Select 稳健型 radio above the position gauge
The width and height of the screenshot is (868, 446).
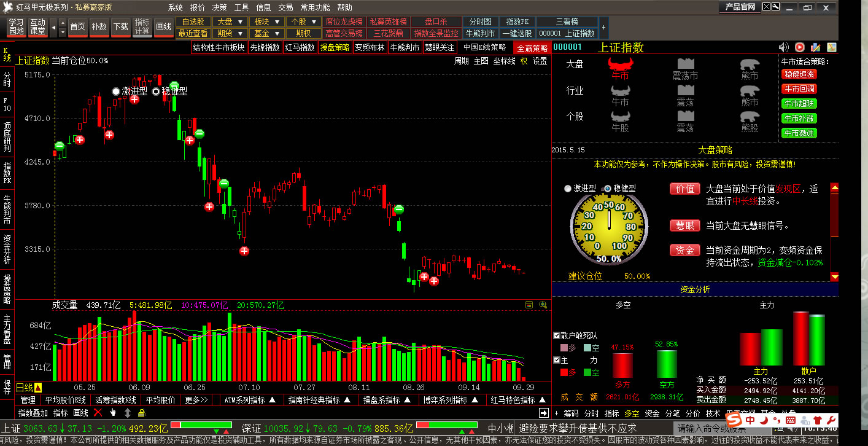pyautogui.click(x=608, y=189)
